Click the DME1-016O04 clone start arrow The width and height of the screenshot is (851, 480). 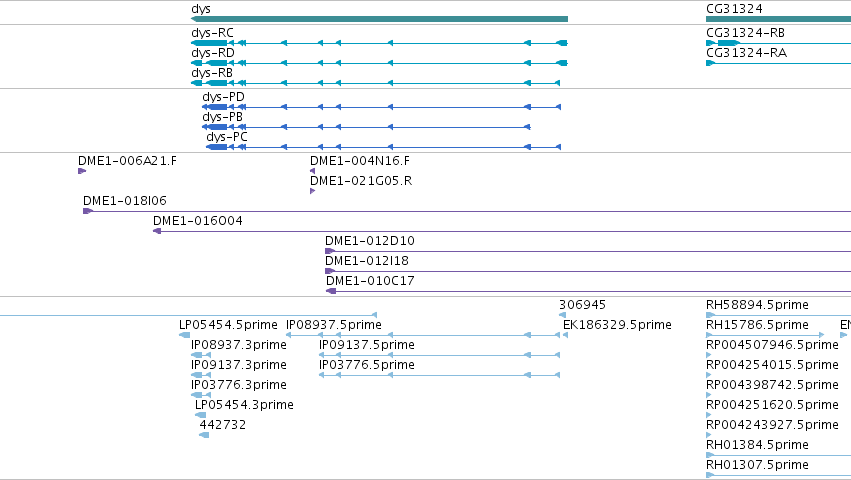point(157,231)
